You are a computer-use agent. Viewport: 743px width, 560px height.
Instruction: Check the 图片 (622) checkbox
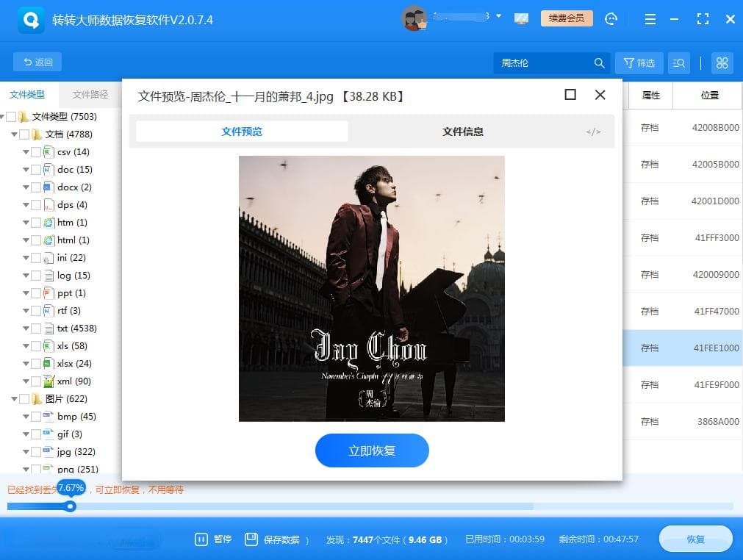pos(24,399)
